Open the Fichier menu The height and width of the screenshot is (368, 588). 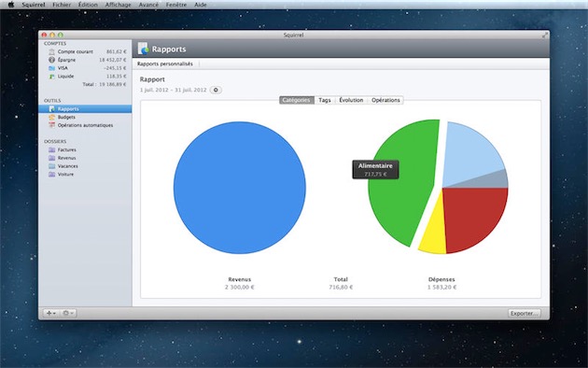[62, 5]
